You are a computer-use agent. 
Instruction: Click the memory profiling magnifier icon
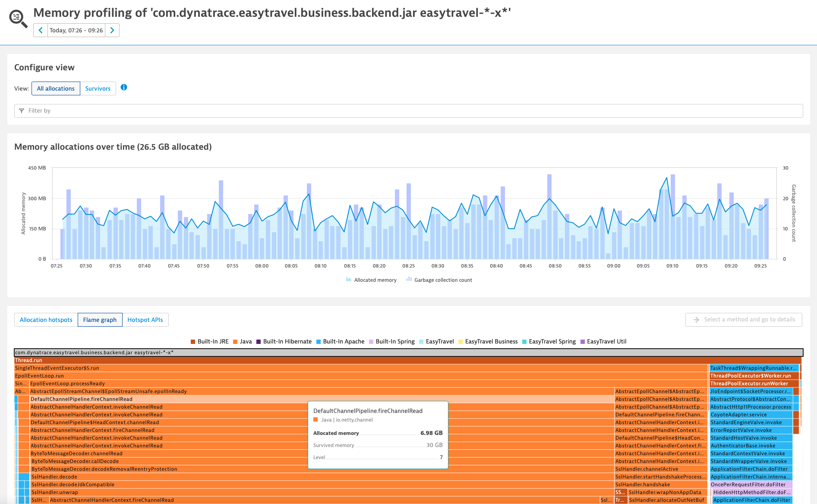coord(18,19)
